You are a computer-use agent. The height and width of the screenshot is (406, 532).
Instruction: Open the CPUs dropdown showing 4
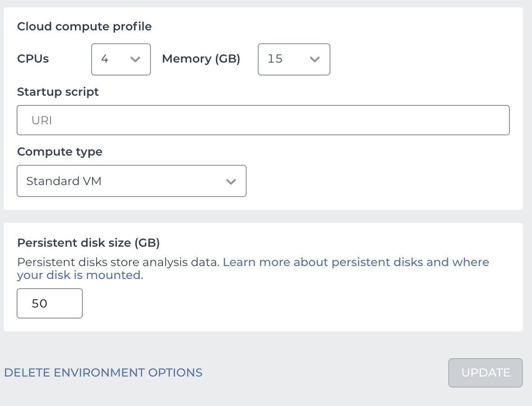point(121,59)
